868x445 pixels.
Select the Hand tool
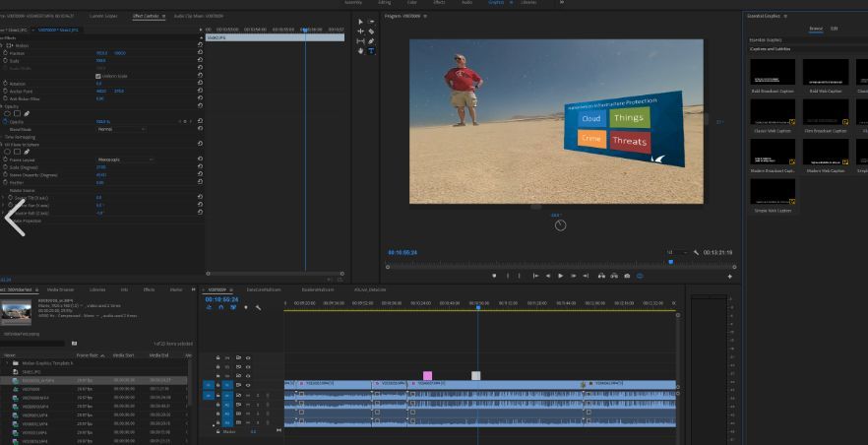(361, 50)
